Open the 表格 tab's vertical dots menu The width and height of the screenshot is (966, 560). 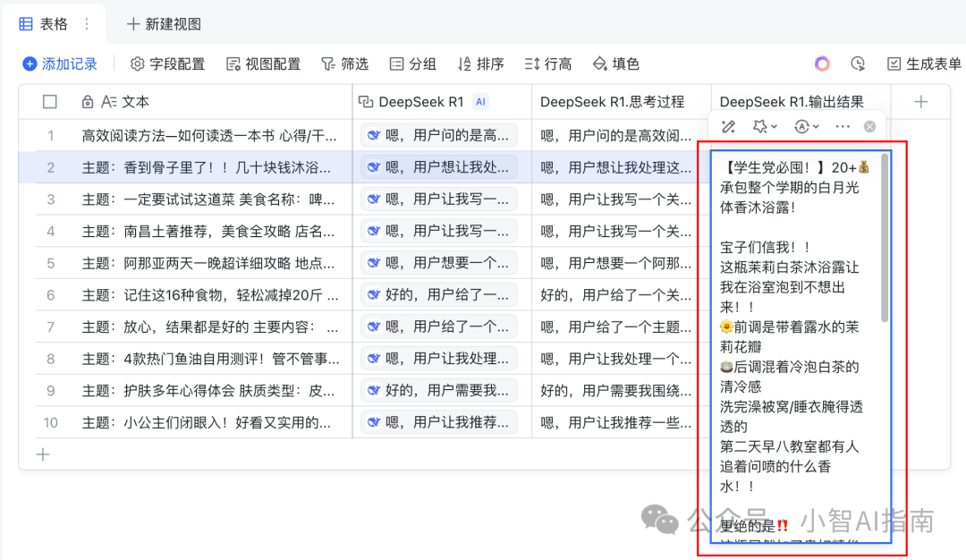tap(87, 24)
